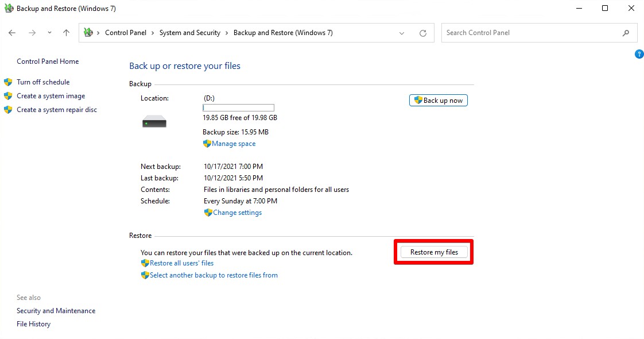Refresh the page using the refresh icon
Image resolution: width=644 pixels, height=339 pixels.
click(x=423, y=33)
